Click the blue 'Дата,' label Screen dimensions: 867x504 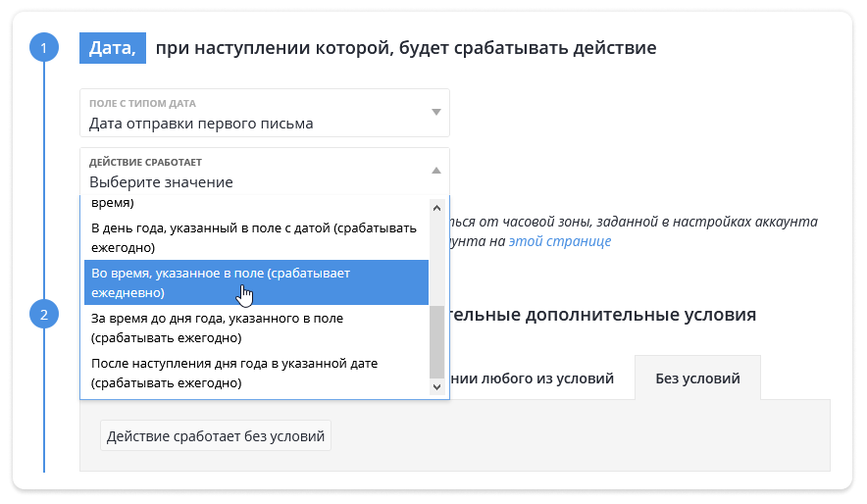(x=113, y=48)
